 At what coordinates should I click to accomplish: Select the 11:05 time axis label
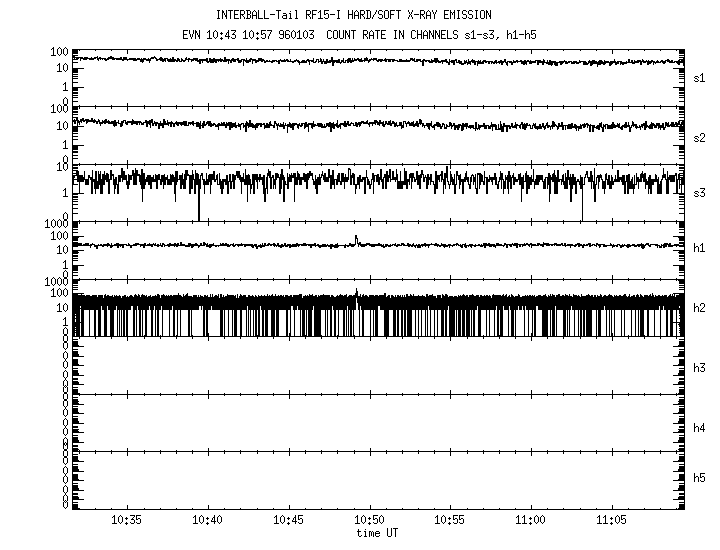[x=611, y=521]
